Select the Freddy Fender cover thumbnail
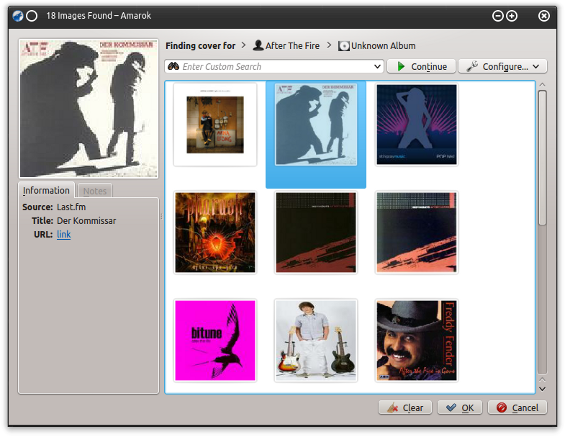 417,340
